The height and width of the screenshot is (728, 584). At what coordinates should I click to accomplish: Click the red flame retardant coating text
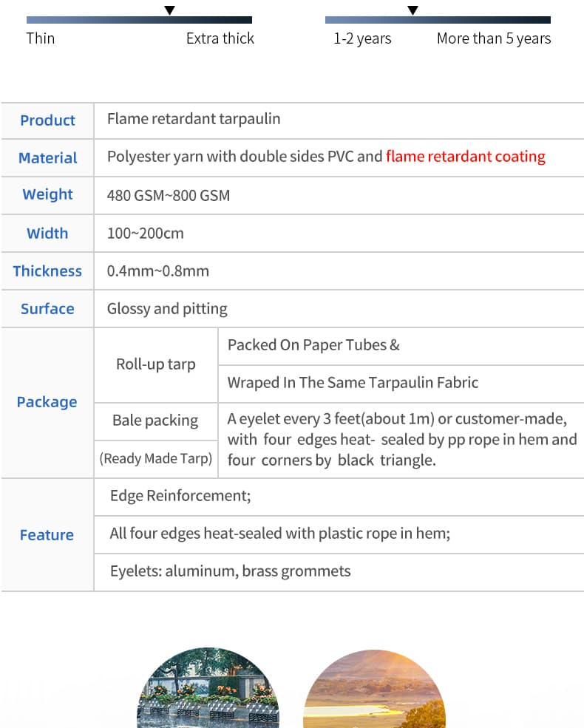pyautogui.click(x=466, y=157)
